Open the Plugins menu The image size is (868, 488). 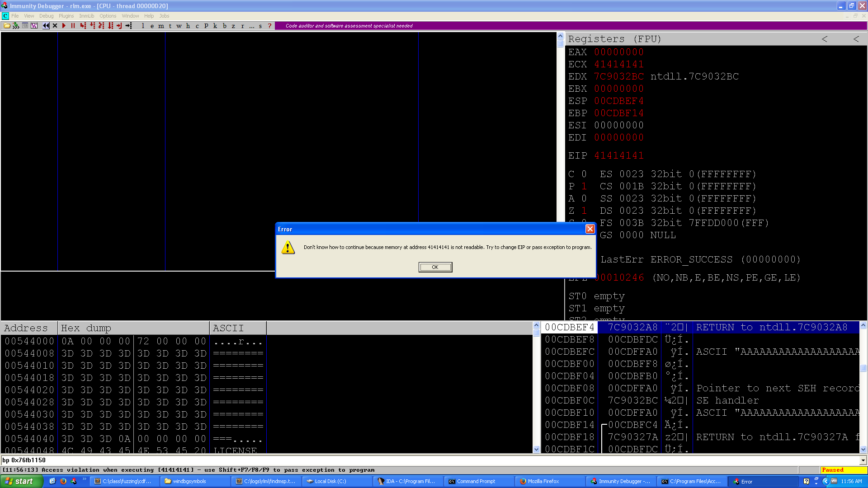pos(66,16)
